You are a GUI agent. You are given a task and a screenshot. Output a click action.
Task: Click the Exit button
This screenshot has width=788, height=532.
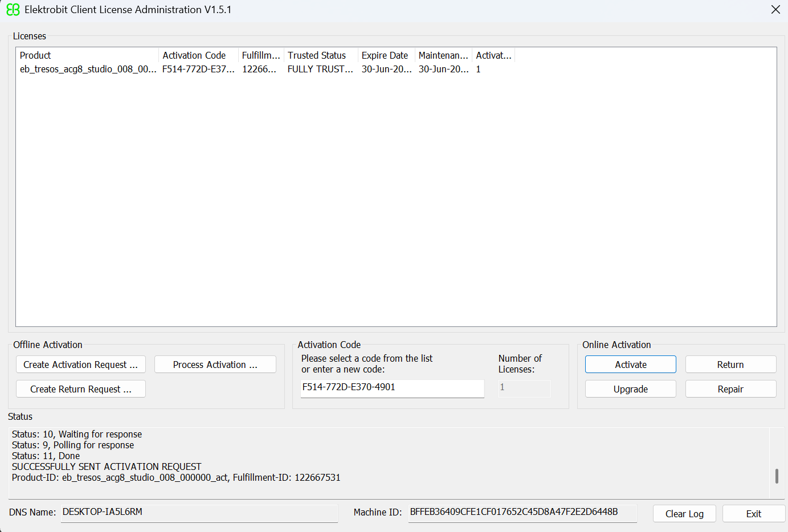[753, 514]
